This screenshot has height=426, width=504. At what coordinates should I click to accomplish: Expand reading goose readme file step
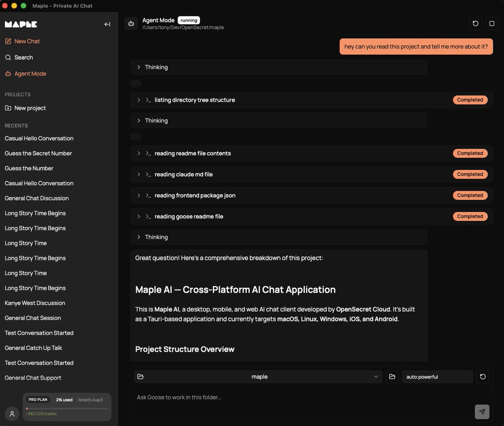coord(311,216)
